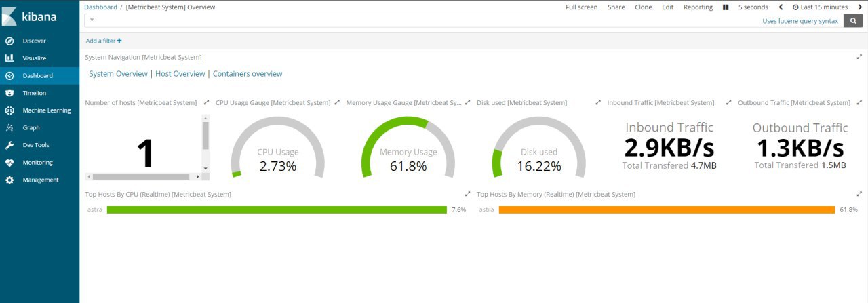Open the 5 seconds refresh interval
Viewport: 868px width, 303px height.
click(x=753, y=7)
